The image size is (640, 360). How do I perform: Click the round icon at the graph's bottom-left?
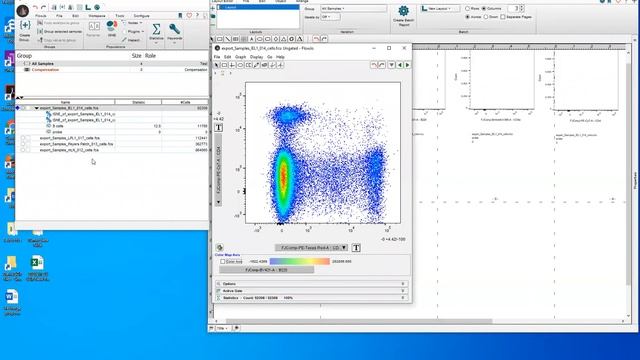220,247
